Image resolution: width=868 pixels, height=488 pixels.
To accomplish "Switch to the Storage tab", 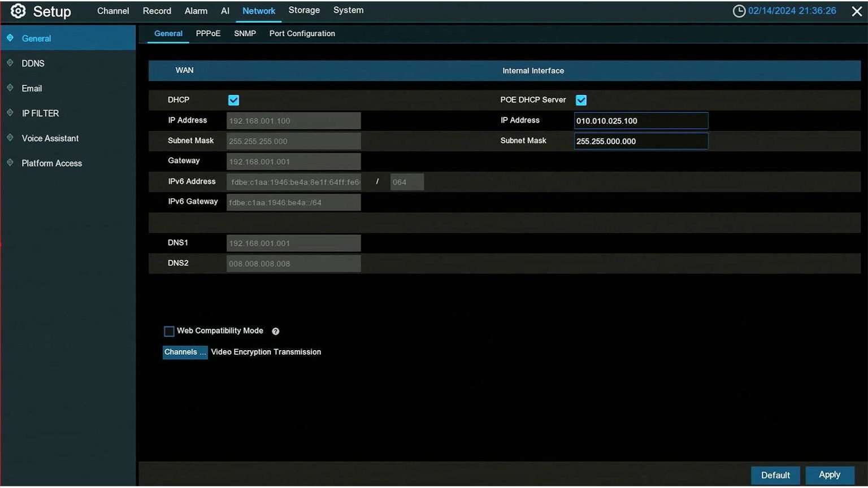I will point(304,10).
